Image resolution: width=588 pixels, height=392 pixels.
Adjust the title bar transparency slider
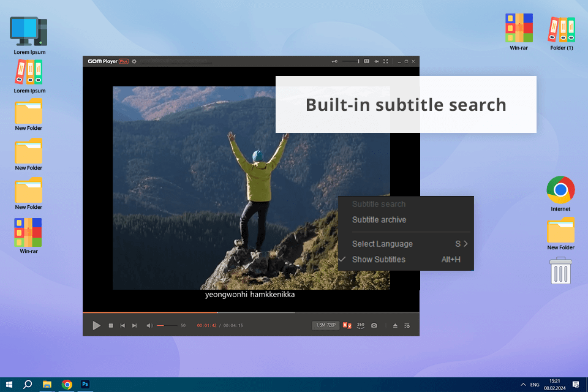tap(350, 61)
